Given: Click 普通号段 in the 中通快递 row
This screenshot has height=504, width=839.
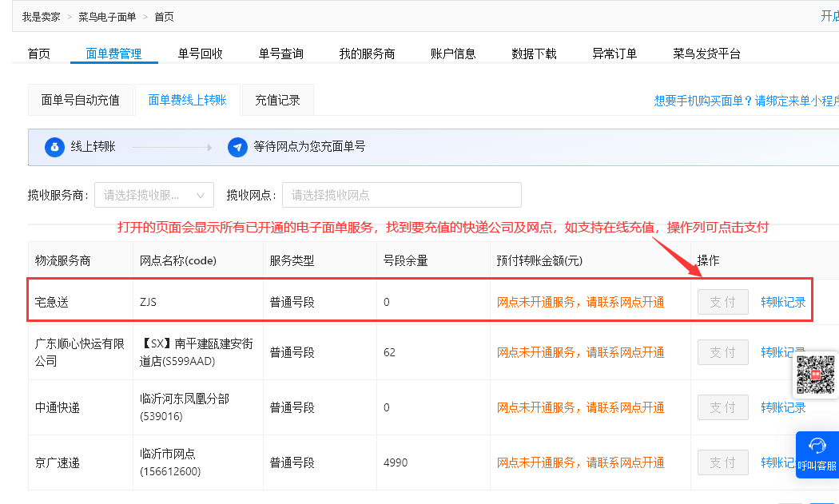Looking at the screenshot, I should click(x=292, y=407).
